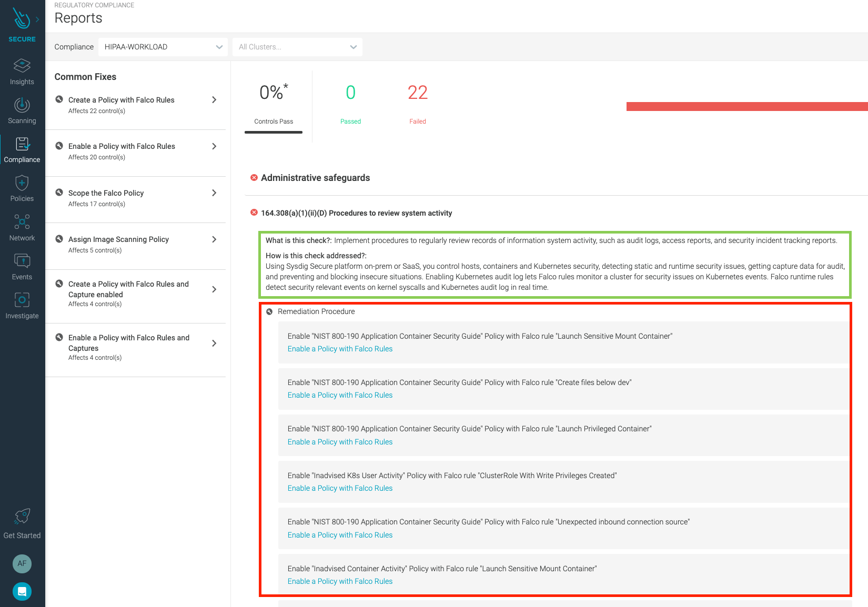
Task: Collapse the Administrative safeguards section
Action: click(254, 178)
